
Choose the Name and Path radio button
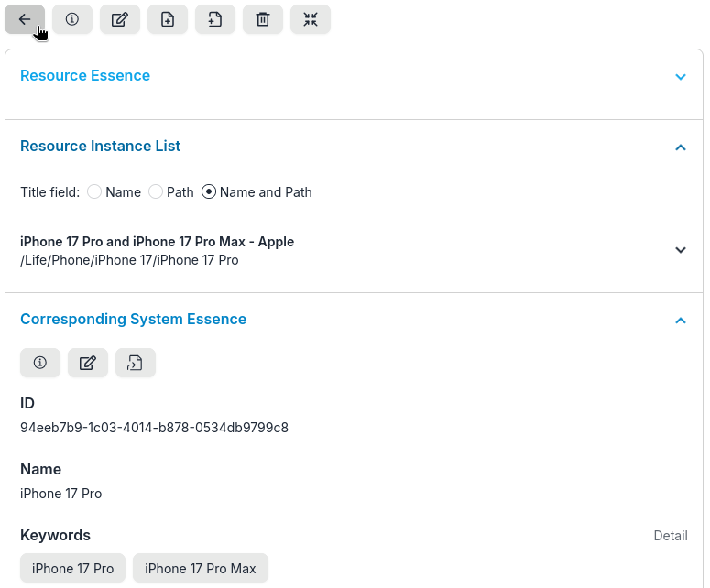click(209, 192)
